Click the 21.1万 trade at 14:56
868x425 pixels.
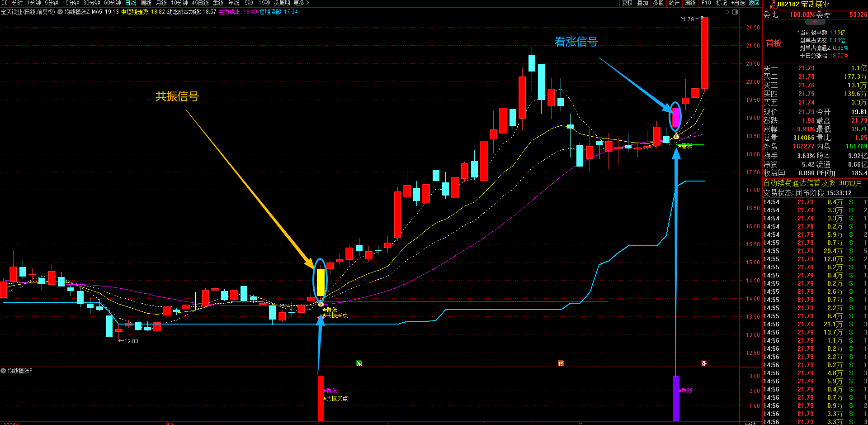coord(833,324)
